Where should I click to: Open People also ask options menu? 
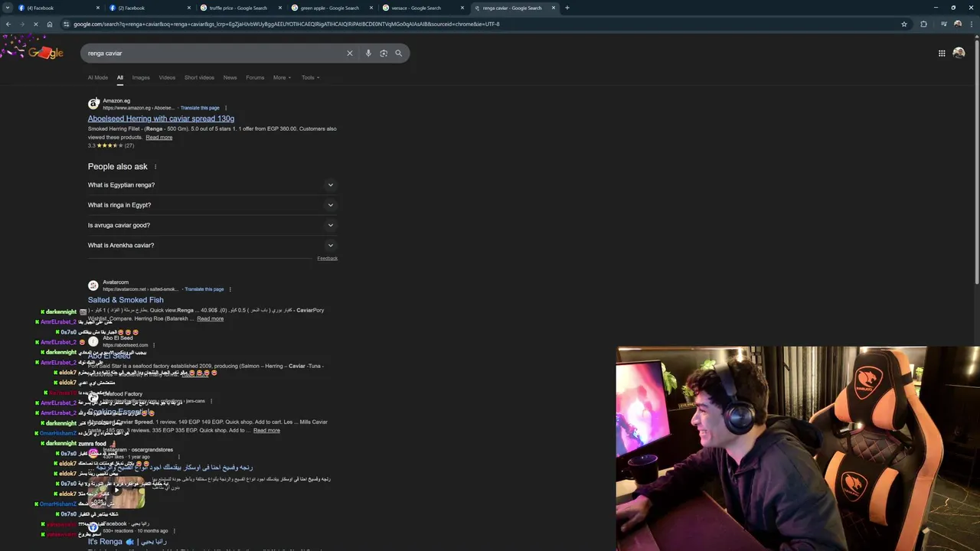pyautogui.click(x=155, y=167)
